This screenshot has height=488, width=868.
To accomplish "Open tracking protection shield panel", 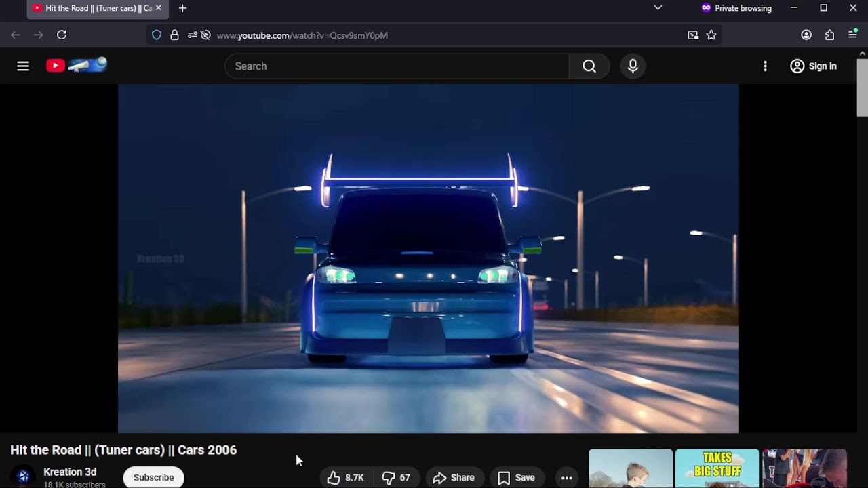I will point(157,35).
